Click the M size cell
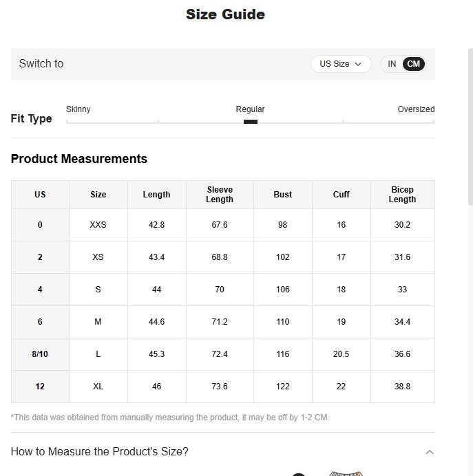Image resolution: width=473 pixels, height=476 pixels. point(98,322)
